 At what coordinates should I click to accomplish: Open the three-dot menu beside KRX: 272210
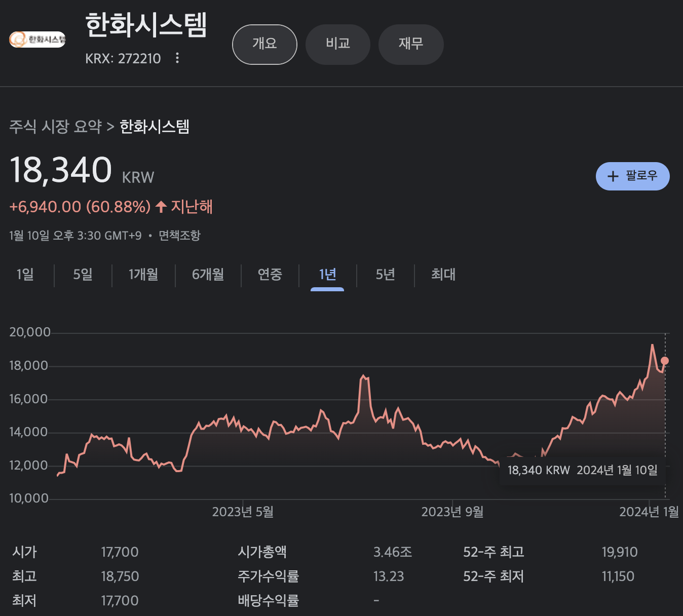177,58
